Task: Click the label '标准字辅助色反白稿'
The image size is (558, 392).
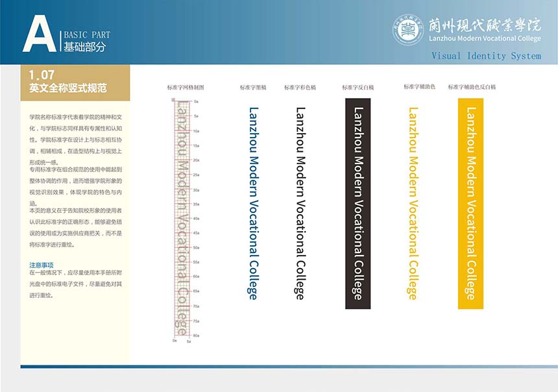Action: pyautogui.click(x=472, y=87)
